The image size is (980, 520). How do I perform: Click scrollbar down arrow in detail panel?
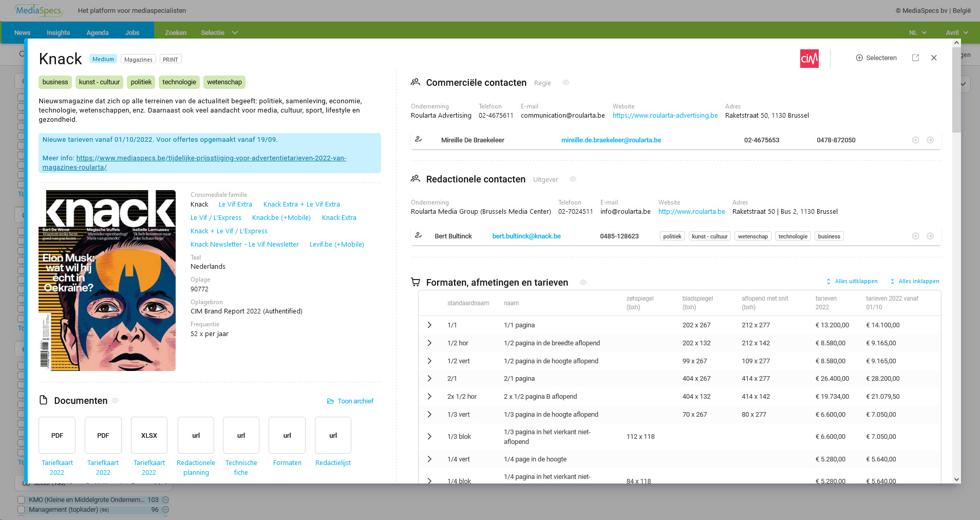[956, 479]
